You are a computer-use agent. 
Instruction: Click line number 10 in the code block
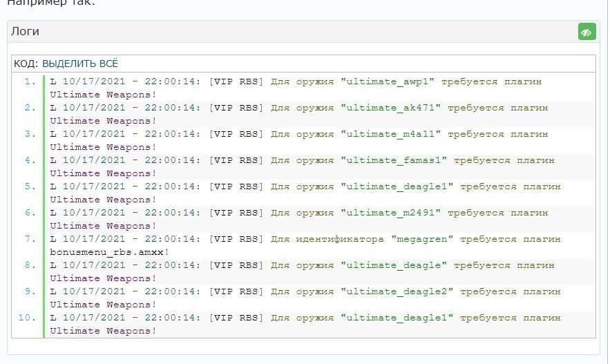tap(26, 318)
